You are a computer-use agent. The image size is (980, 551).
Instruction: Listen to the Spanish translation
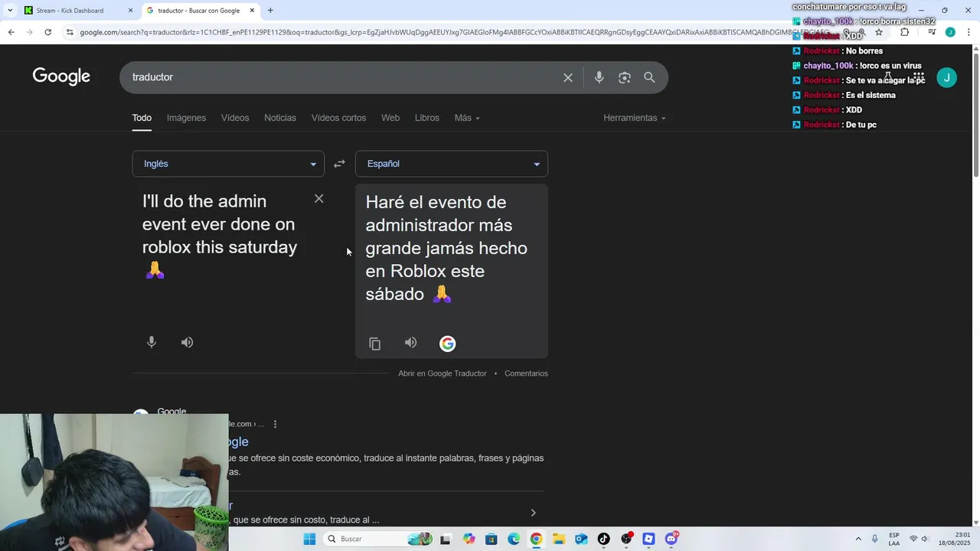click(410, 343)
